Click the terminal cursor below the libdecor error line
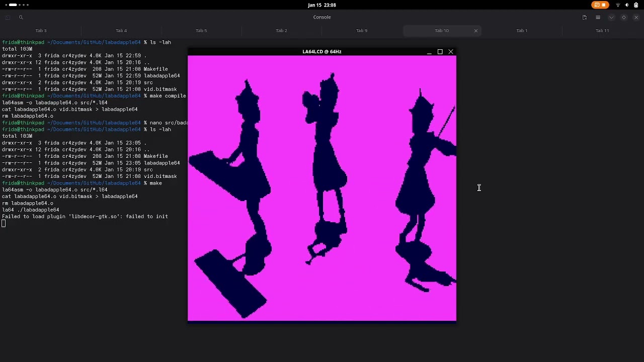This screenshot has width=644, height=362. [x=4, y=224]
